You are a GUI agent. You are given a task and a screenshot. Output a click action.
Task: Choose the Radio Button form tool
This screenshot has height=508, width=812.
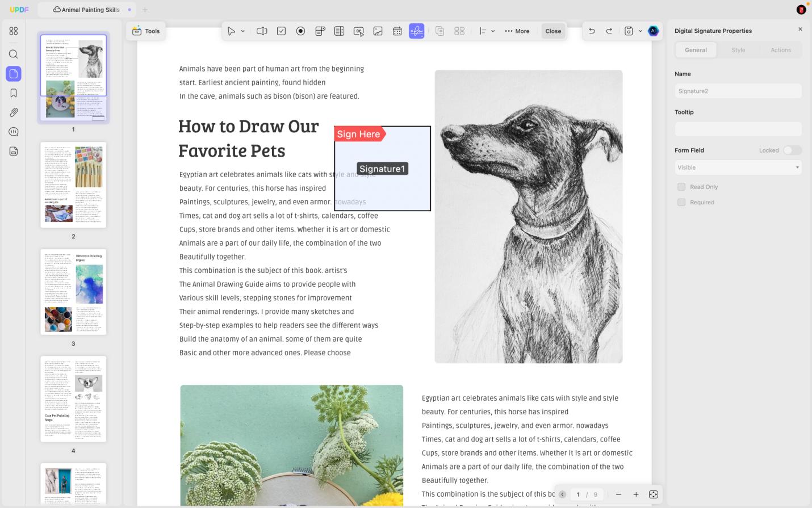(300, 31)
